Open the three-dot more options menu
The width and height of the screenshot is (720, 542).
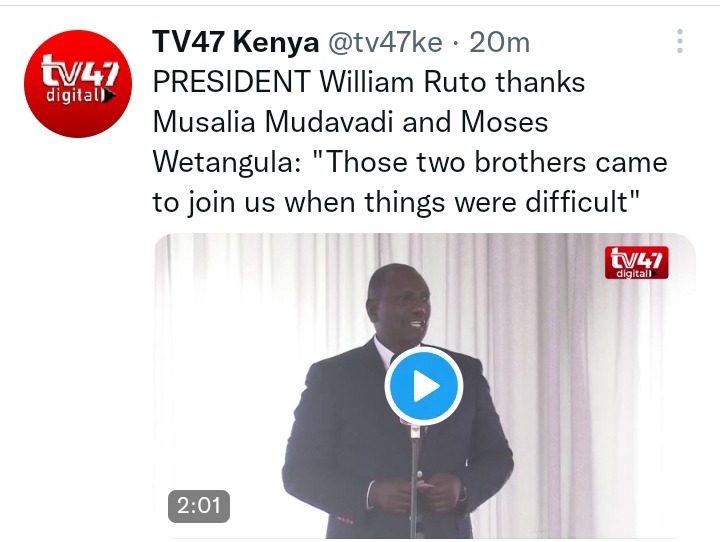(680, 41)
